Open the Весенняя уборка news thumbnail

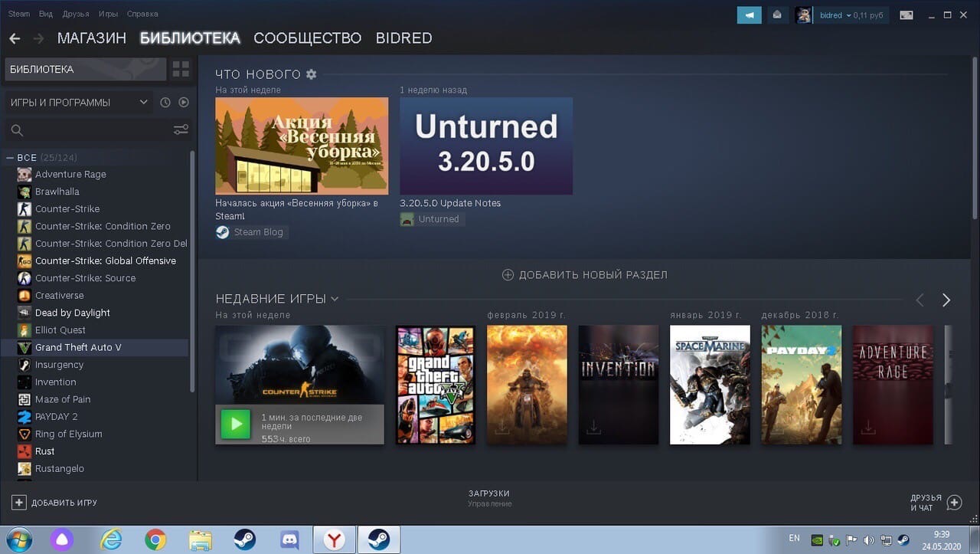[302, 146]
